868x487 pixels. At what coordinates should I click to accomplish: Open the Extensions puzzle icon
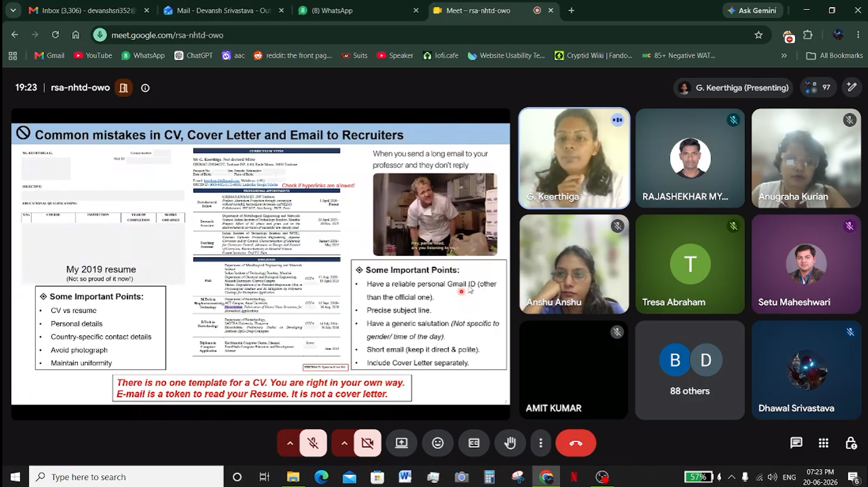point(808,35)
